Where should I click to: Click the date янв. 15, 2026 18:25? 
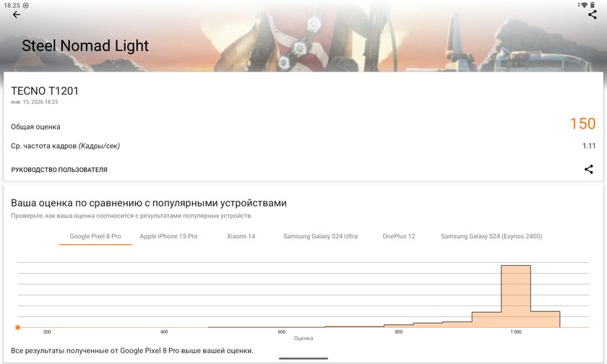click(35, 102)
